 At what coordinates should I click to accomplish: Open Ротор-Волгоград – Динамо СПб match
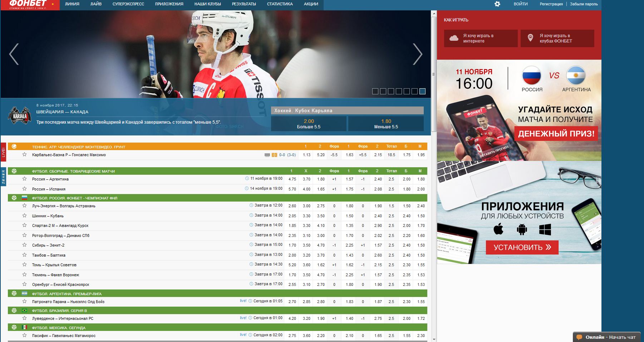(x=61, y=236)
